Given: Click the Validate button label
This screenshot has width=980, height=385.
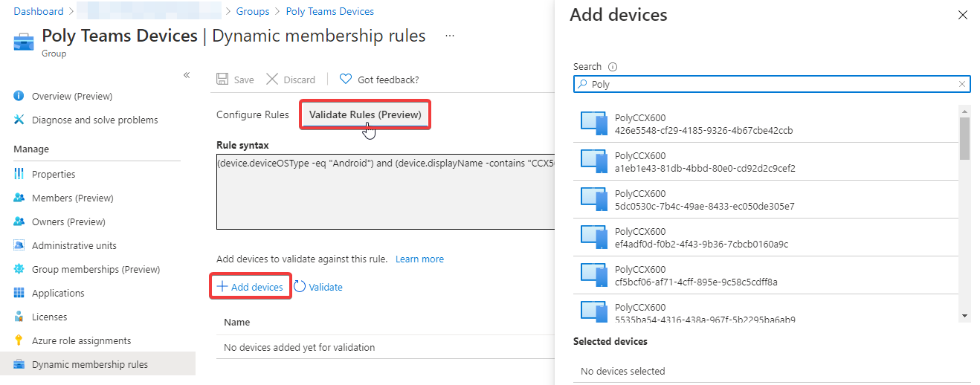Looking at the screenshot, I should click(326, 287).
